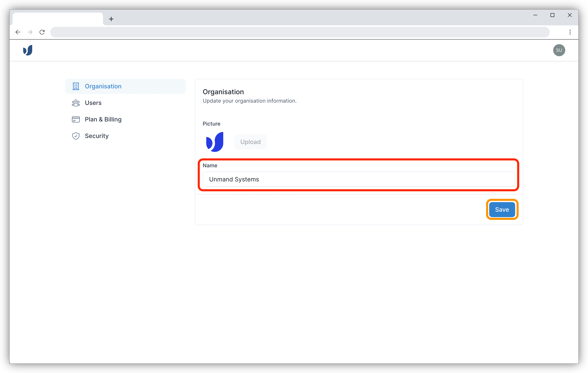Open browser three-dot menu
This screenshot has height=373, width=588.
point(570,32)
